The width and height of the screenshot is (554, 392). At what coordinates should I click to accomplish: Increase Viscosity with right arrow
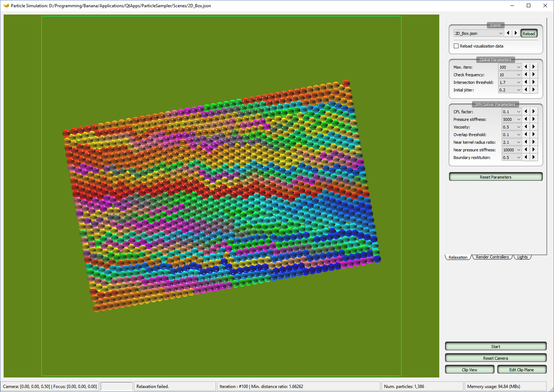[x=534, y=127]
